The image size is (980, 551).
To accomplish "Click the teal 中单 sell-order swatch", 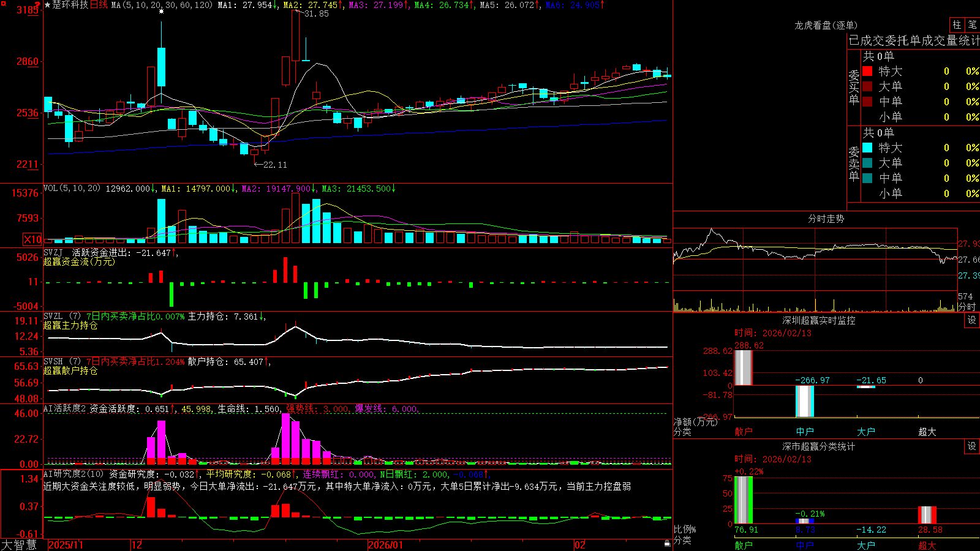I will point(867,178).
